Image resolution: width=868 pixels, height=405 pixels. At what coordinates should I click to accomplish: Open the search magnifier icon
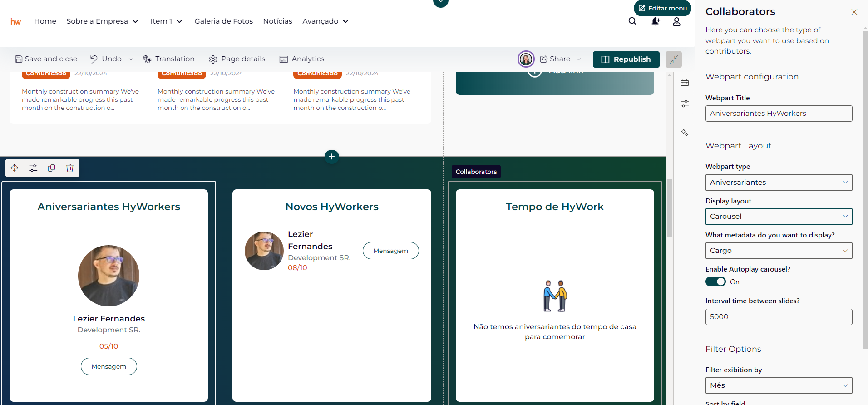632,21
